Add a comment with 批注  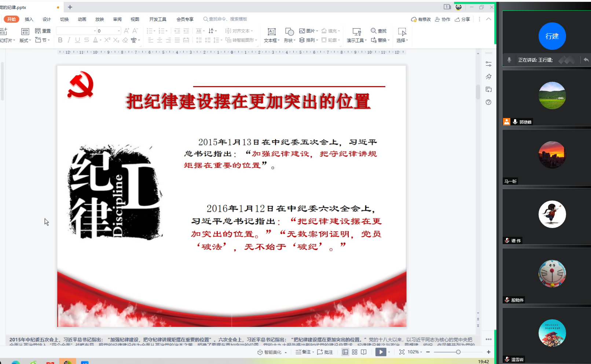(x=325, y=352)
